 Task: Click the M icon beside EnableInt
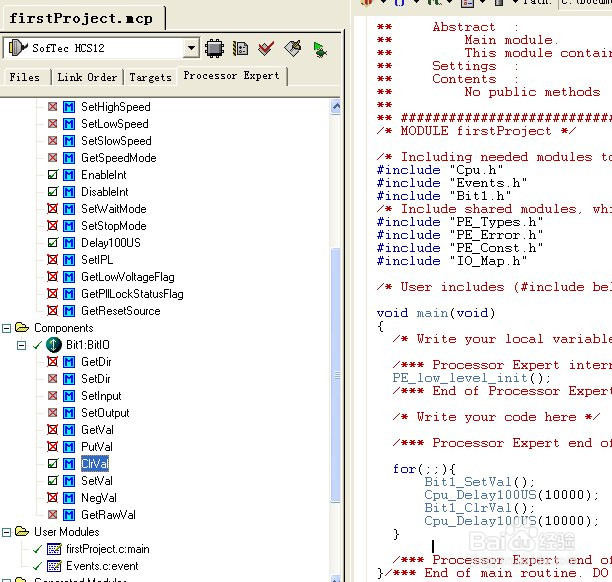69,175
